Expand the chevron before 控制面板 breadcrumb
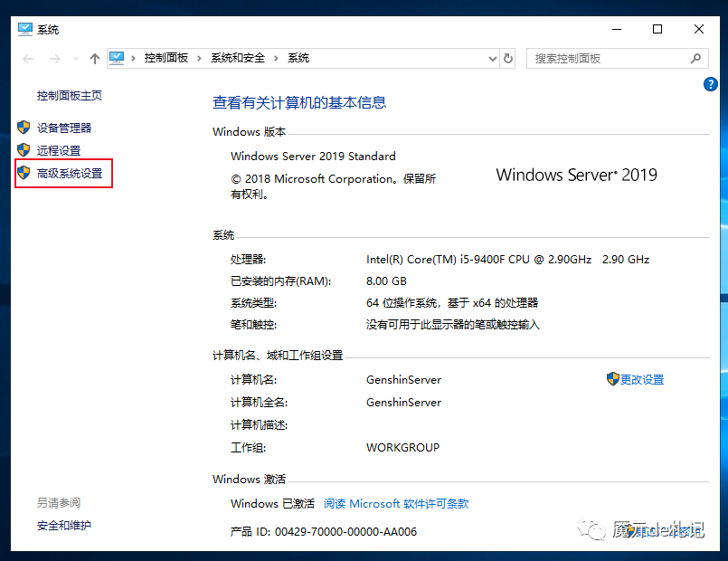The image size is (728, 561). [x=133, y=58]
